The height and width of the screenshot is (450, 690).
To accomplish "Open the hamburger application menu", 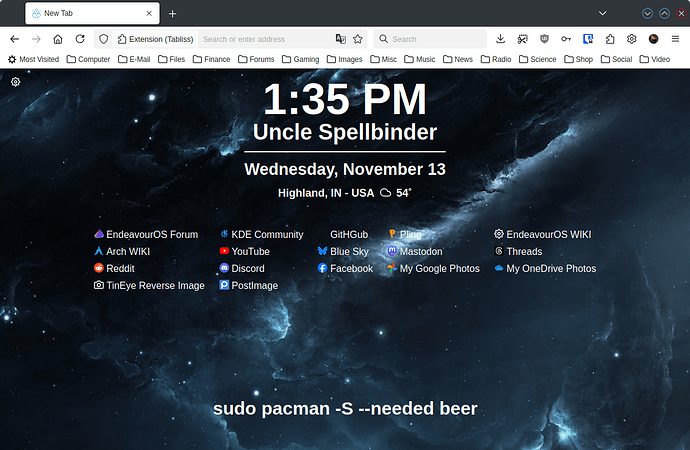I will point(675,39).
